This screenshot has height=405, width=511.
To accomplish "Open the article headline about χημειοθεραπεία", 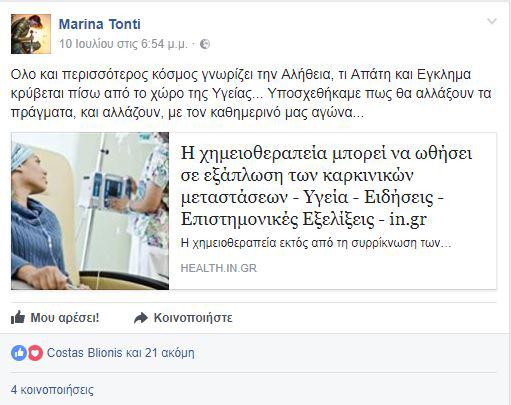I will pos(326,186).
